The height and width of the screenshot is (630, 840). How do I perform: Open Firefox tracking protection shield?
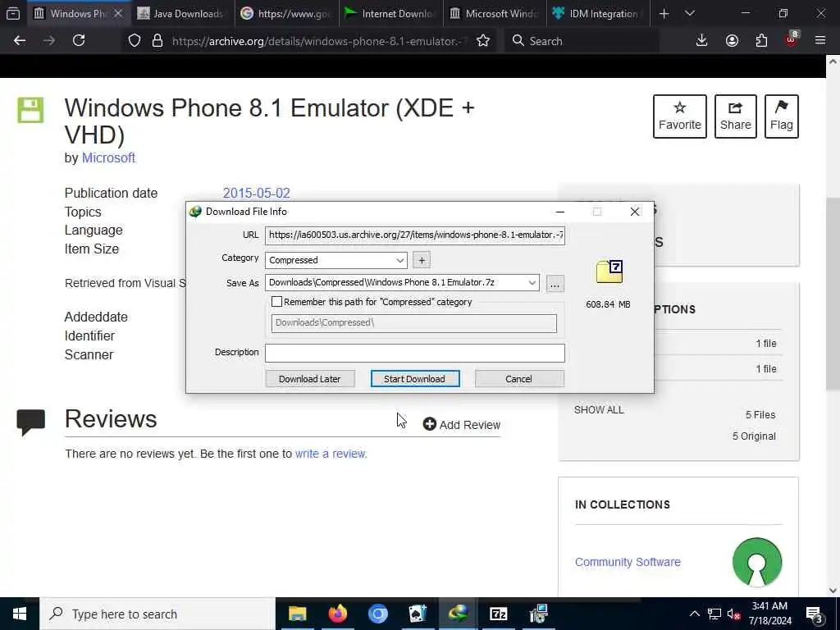tap(135, 41)
